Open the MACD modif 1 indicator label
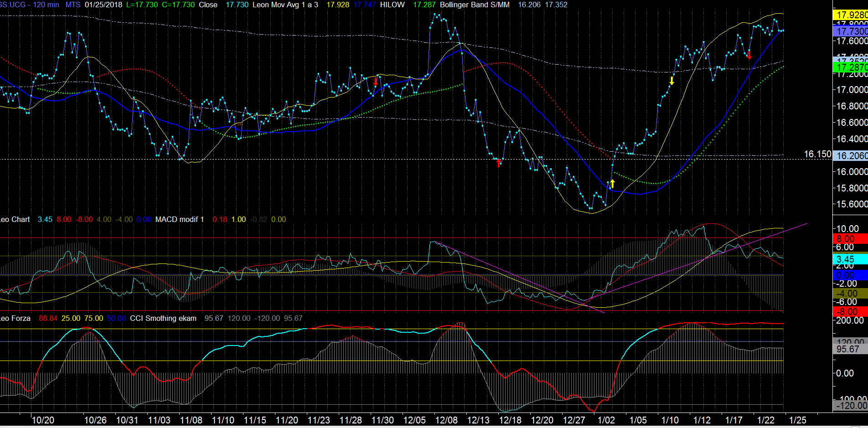 click(180, 219)
